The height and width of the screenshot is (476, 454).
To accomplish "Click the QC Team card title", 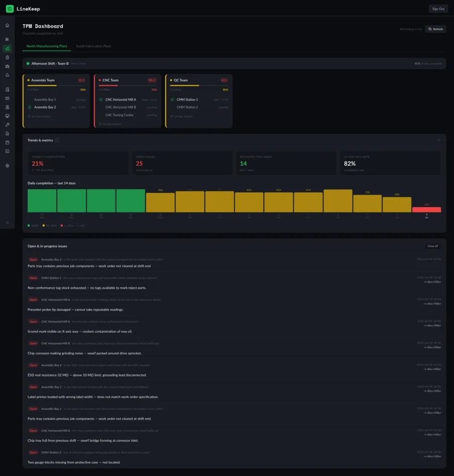I will pyautogui.click(x=181, y=80).
